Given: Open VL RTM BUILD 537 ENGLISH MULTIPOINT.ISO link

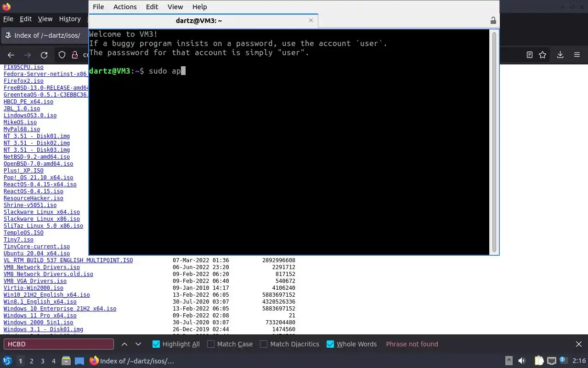Looking at the screenshot, I should click(68, 260).
